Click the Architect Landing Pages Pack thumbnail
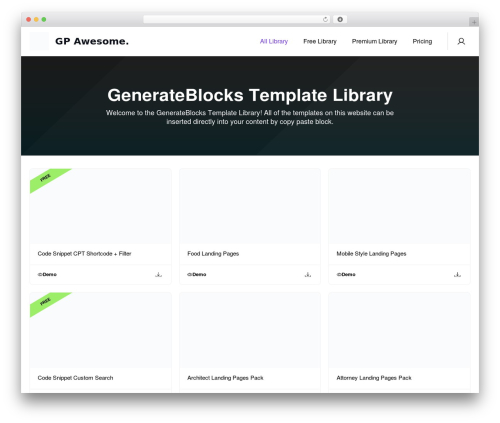This screenshot has width=500, height=423. (x=250, y=330)
